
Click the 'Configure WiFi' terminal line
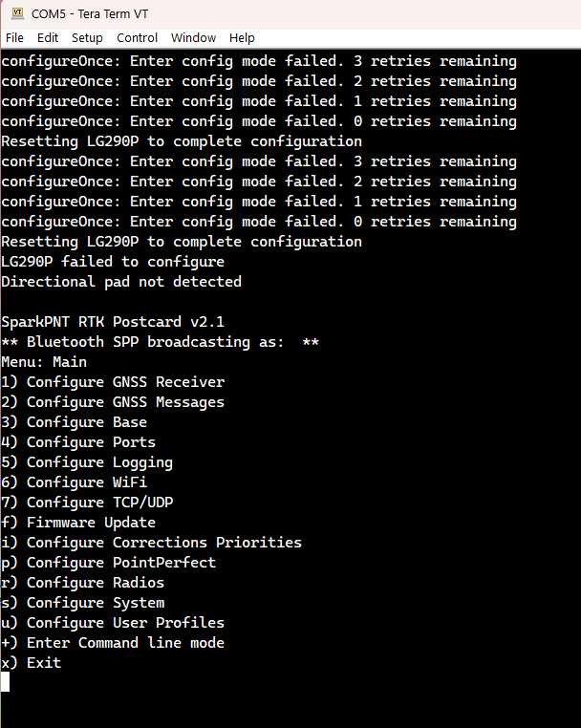point(75,482)
